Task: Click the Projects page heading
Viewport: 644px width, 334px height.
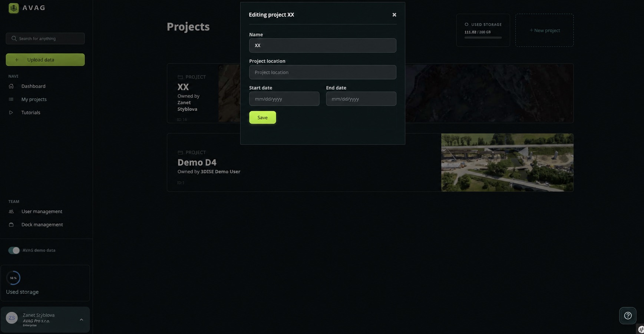Action: click(188, 27)
